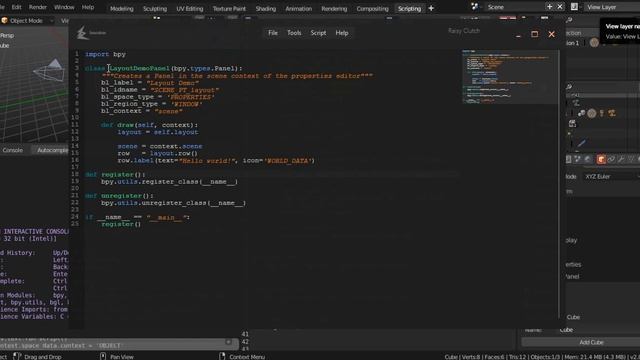The image size is (640, 360).
Task: Click the code minimap thumbnail
Action: pyautogui.click(x=509, y=77)
